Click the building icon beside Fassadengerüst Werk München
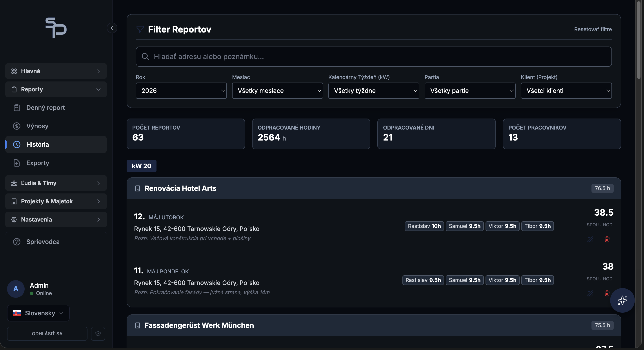This screenshot has height=350, width=644. (x=138, y=325)
